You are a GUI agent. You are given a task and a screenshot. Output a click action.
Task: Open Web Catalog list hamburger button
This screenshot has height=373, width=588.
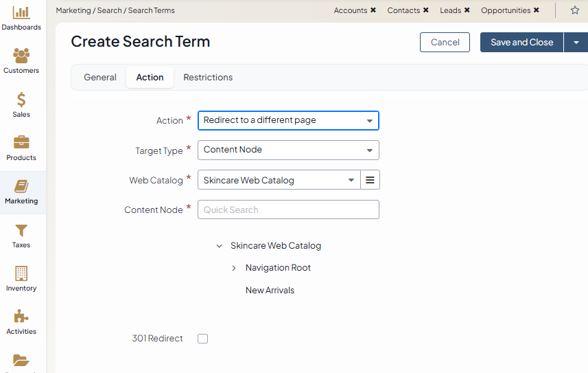click(x=370, y=180)
